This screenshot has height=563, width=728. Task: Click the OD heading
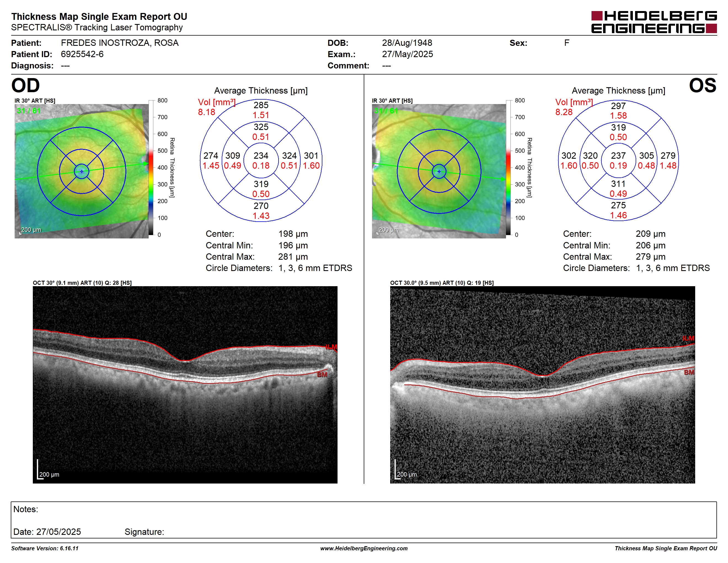26,85
